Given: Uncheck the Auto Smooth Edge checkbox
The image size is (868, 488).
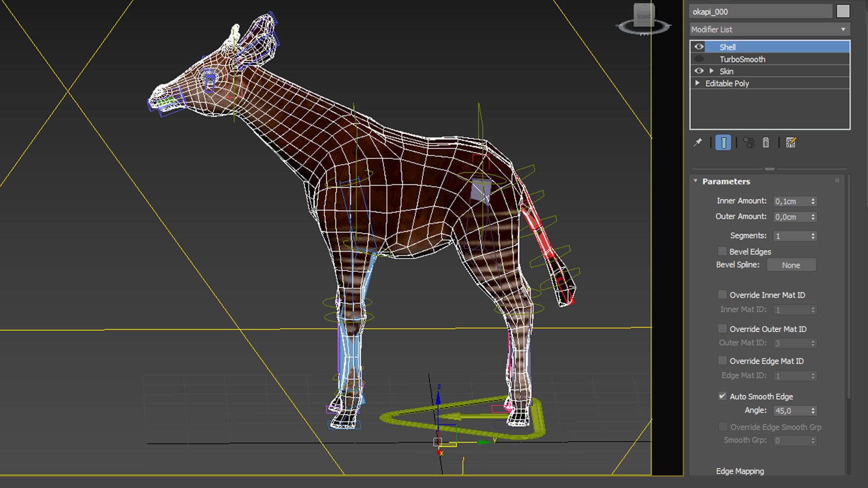Looking at the screenshot, I should pos(722,396).
